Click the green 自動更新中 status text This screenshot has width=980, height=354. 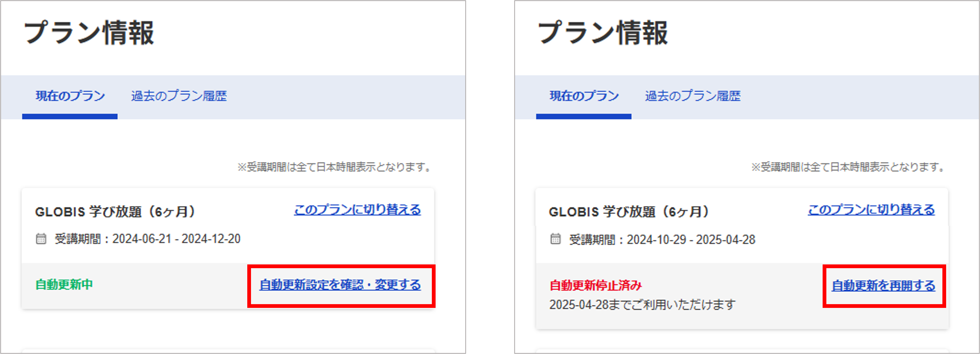pos(64,284)
